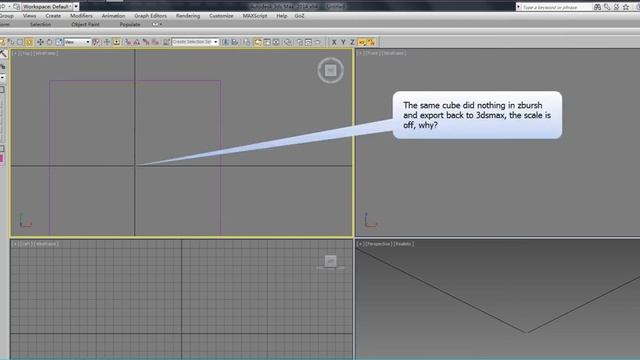Open the Schematic View
Viewport: 640px width, 360px height.
point(276,42)
